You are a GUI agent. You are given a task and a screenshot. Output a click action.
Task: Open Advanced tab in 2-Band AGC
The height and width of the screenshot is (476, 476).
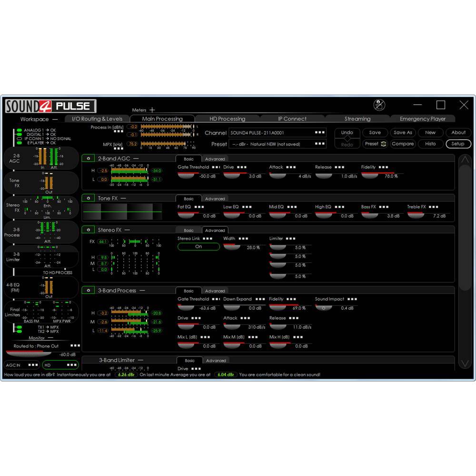pos(215,159)
